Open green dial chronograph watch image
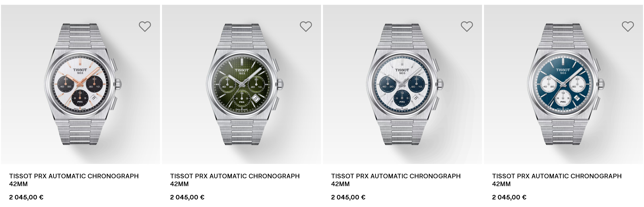 (x=242, y=84)
